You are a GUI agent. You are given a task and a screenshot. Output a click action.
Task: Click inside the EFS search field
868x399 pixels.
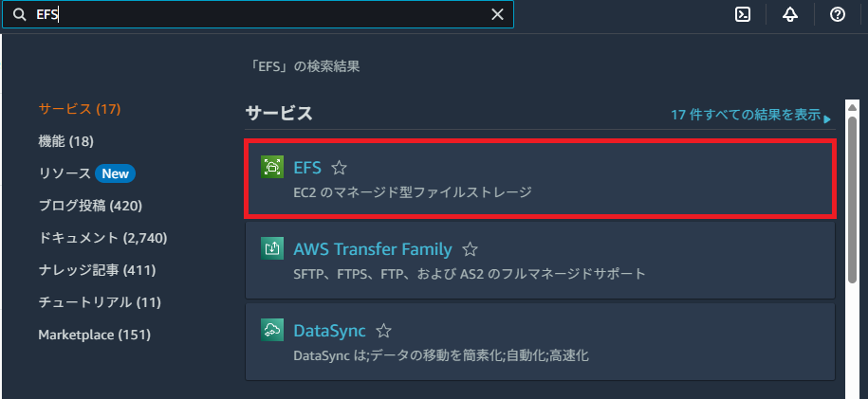point(257,15)
